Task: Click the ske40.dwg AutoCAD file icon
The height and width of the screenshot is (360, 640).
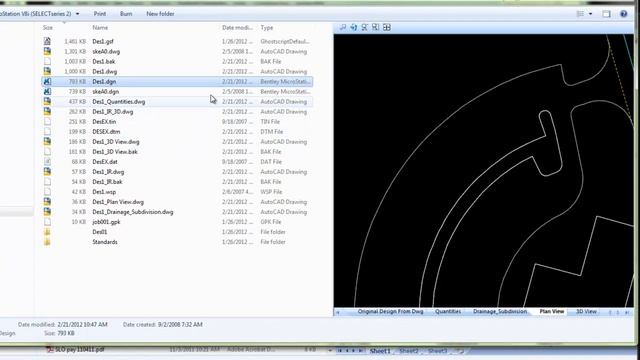Action: point(47,51)
